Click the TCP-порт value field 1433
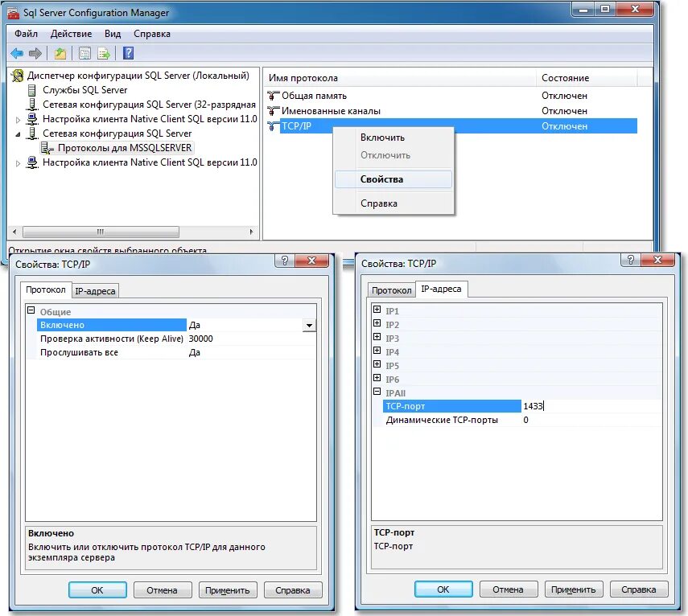The width and height of the screenshot is (688, 616). pos(591,406)
